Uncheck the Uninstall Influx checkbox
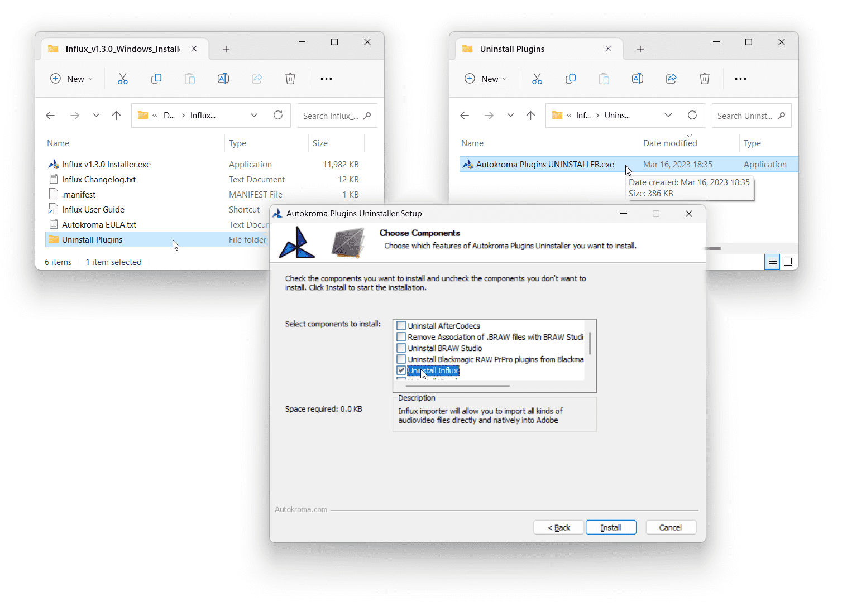The width and height of the screenshot is (847, 616). 401,370
